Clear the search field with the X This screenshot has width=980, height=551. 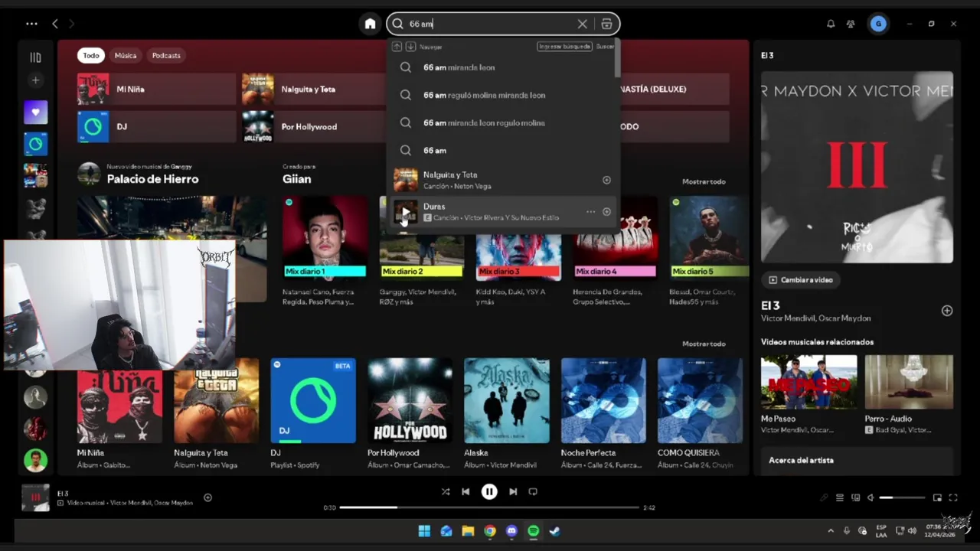pos(583,24)
